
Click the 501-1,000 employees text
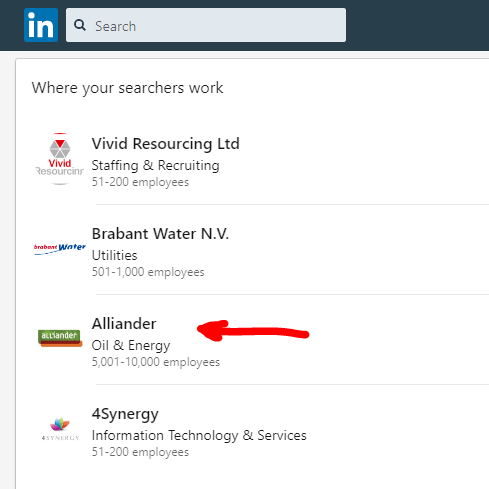pyautogui.click(x=148, y=272)
